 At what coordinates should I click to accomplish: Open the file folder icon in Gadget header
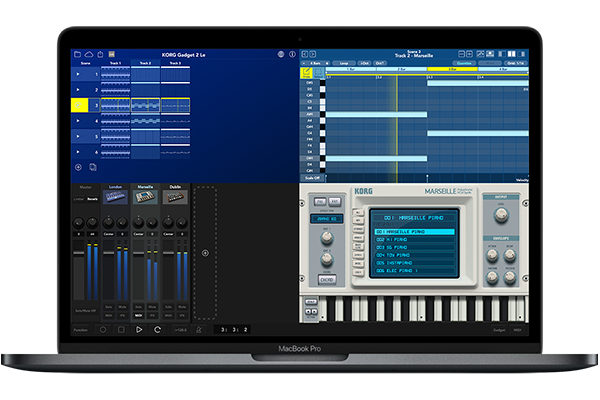tap(77, 54)
